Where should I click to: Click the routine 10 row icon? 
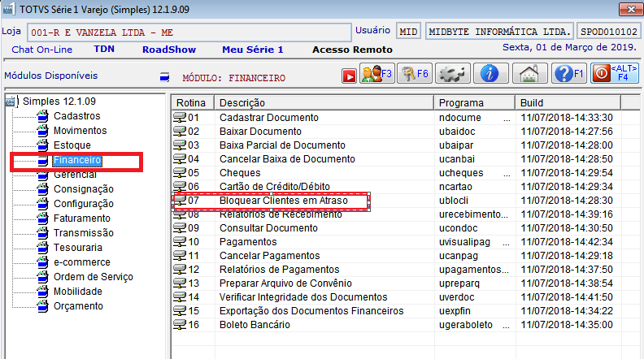click(x=180, y=242)
